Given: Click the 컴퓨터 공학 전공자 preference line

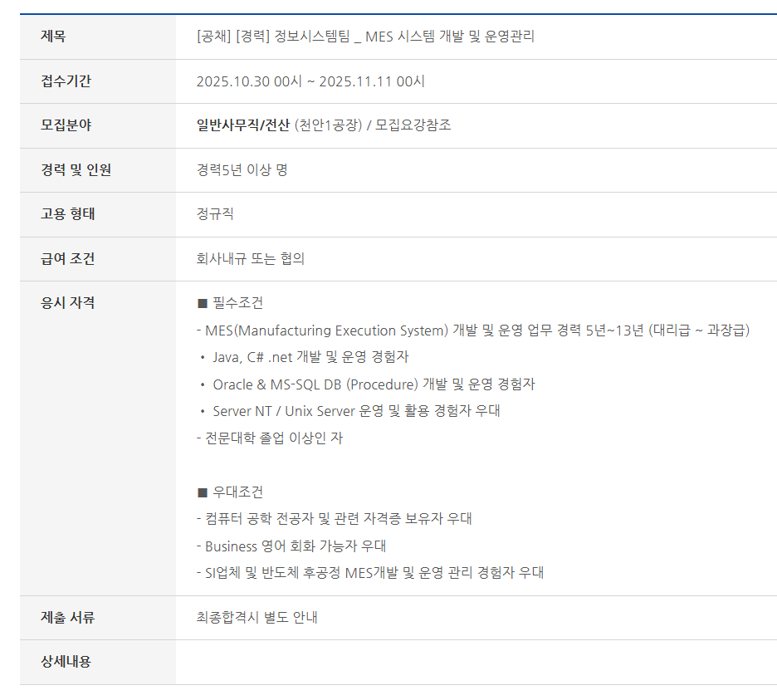Looking at the screenshot, I should tap(334, 519).
